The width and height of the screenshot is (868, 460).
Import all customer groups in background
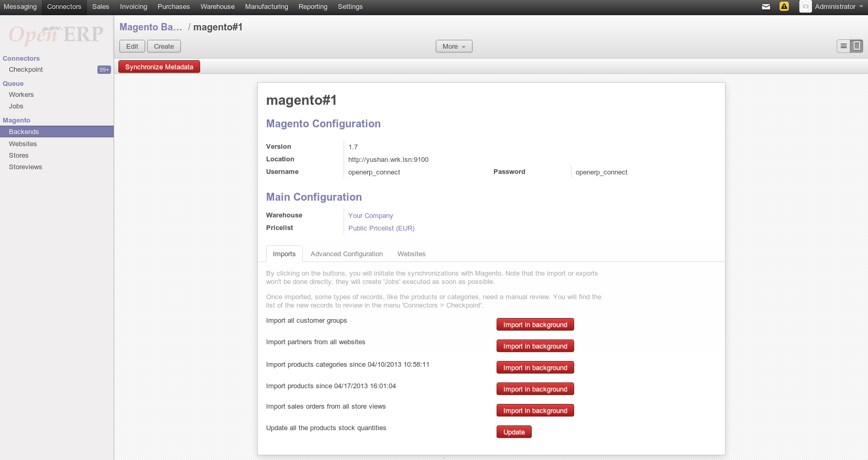click(535, 325)
